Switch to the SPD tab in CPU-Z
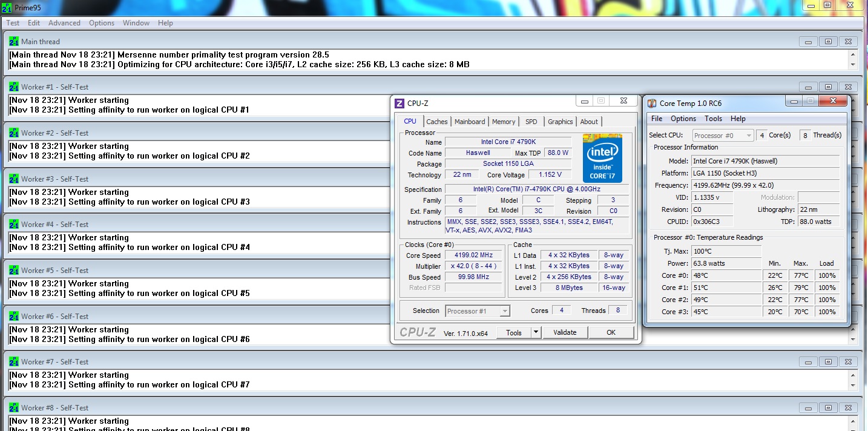 pyautogui.click(x=531, y=122)
